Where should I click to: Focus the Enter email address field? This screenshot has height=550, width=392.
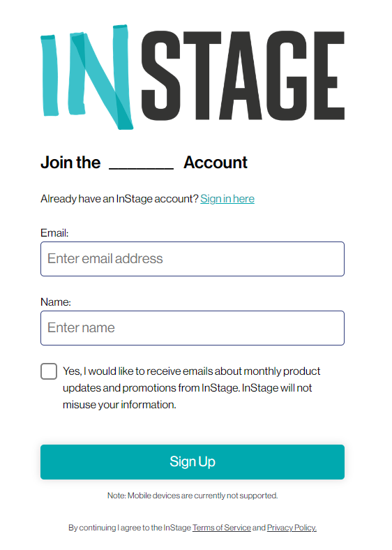click(x=193, y=259)
